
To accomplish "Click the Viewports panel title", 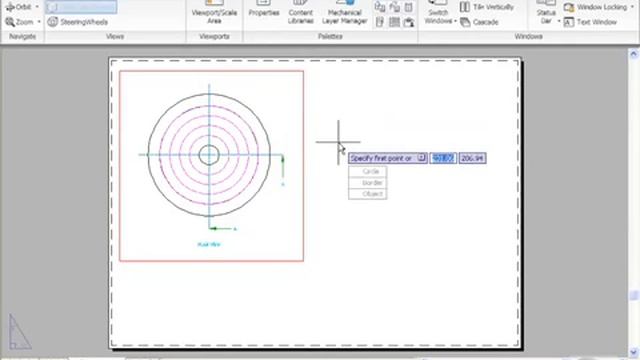I will click(x=214, y=36).
